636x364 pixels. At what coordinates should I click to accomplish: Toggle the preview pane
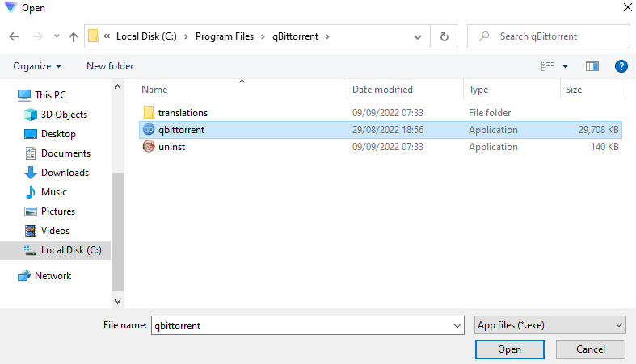point(592,66)
